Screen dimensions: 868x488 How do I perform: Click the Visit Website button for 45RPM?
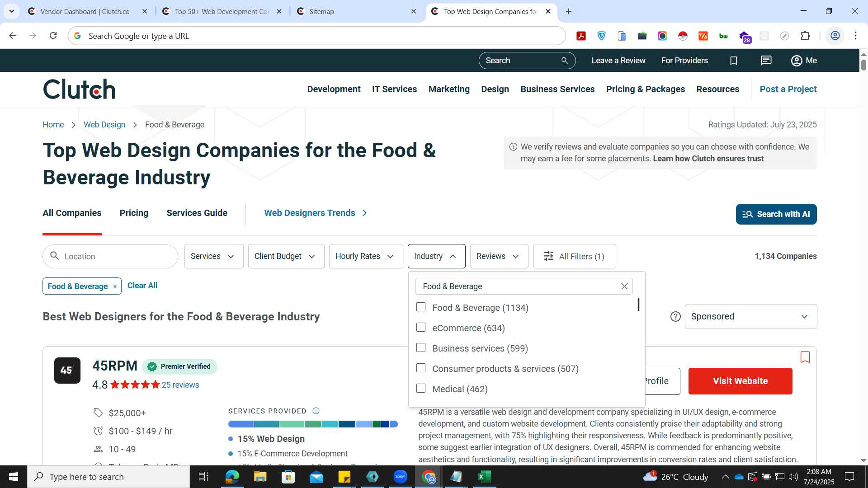coord(740,381)
